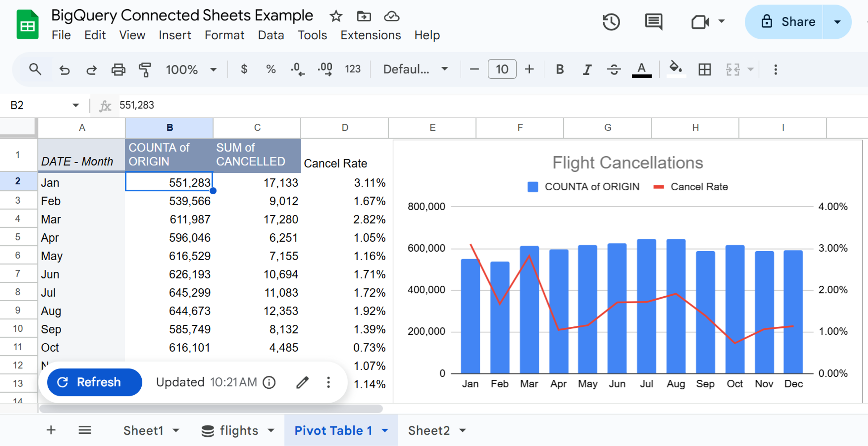This screenshot has width=868, height=446.
Task: Click the merge cells icon
Action: point(733,69)
